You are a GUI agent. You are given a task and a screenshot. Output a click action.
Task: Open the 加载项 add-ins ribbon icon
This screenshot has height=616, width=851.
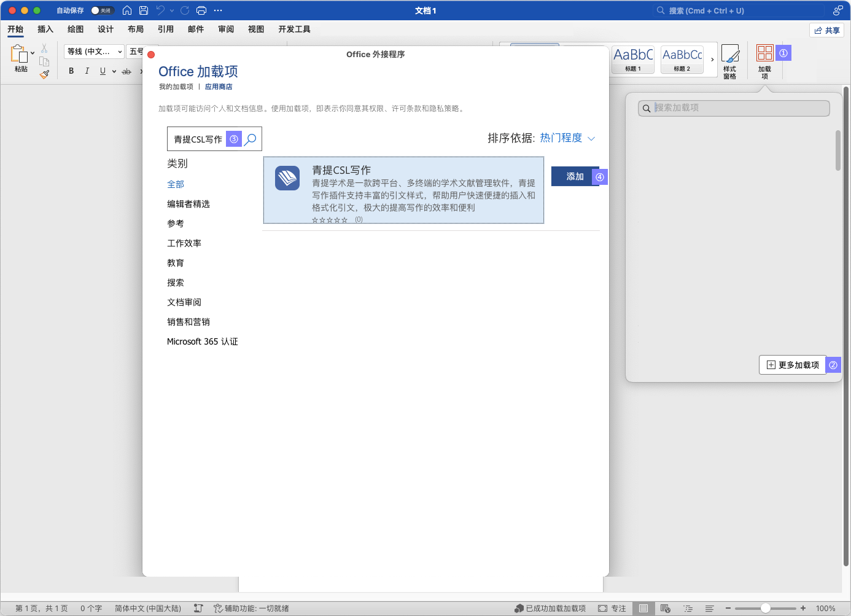pyautogui.click(x=764, y=60)
